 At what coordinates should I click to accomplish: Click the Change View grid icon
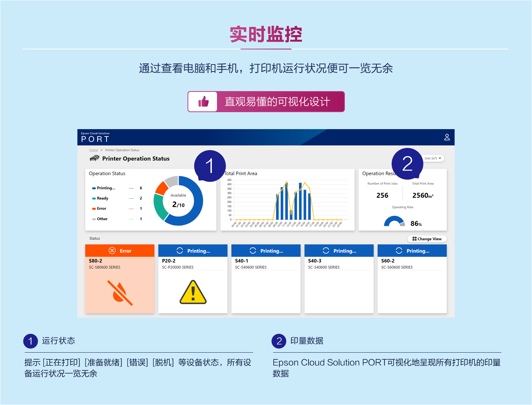coord(414,239)
